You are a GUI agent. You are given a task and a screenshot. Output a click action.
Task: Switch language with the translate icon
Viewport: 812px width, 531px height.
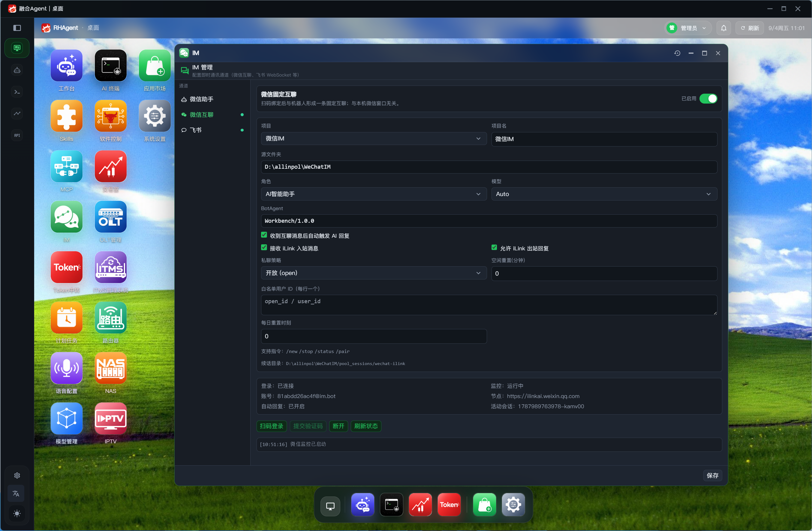(16, 493)
